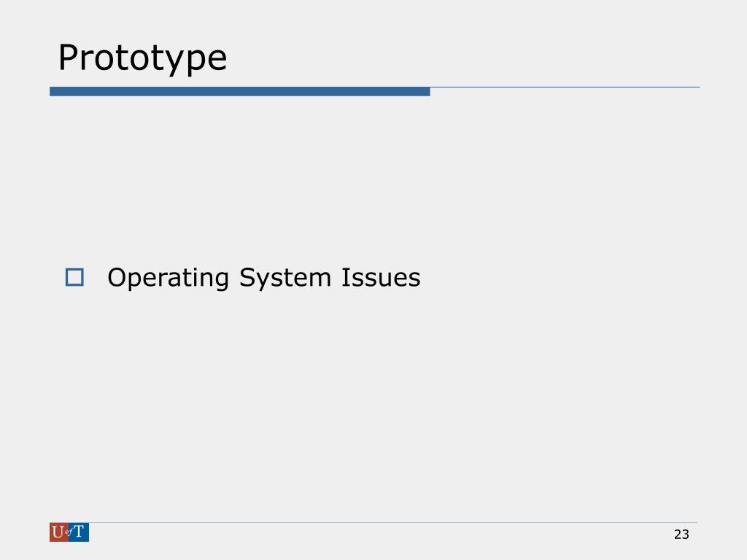Click the hollow square bullet marker

tap(74, 277)
